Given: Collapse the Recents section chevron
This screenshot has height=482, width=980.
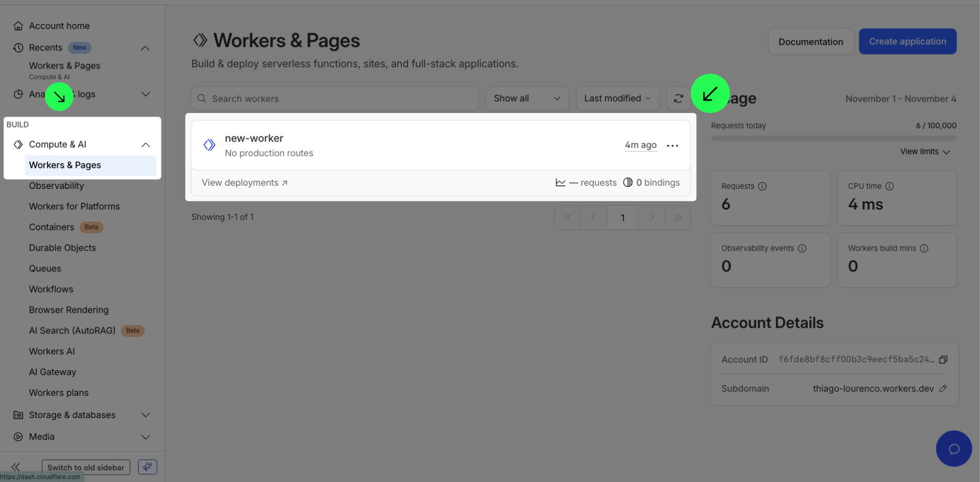Looking at the screenshot, I should 145,48.
